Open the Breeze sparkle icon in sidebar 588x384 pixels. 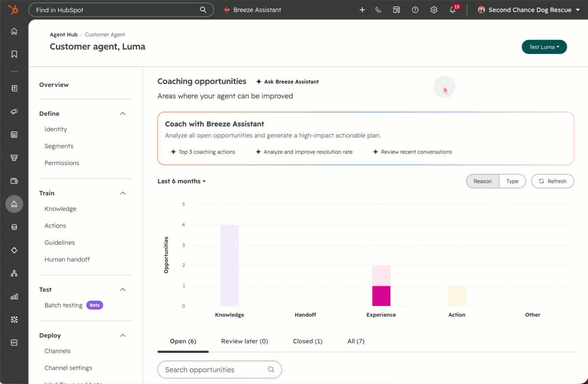click(x=14, y=320)
